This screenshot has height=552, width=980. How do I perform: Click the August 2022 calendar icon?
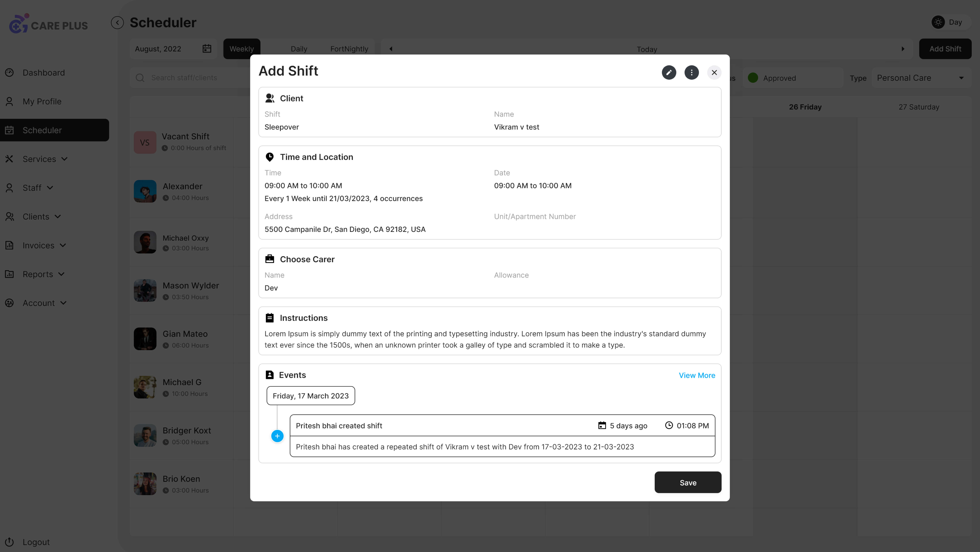point(207,48)
